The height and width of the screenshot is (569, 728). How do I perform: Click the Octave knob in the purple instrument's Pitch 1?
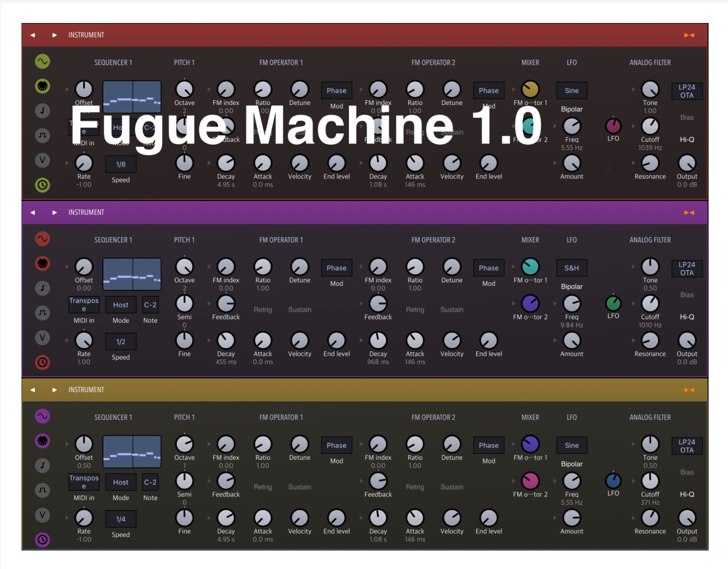184,266
